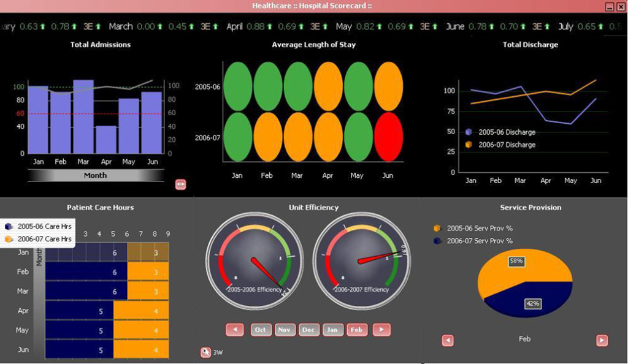This screenshot has height=364, width=628.
Task: Click the left arrow beside the Oct button
Action: click(x=235, y=330)
